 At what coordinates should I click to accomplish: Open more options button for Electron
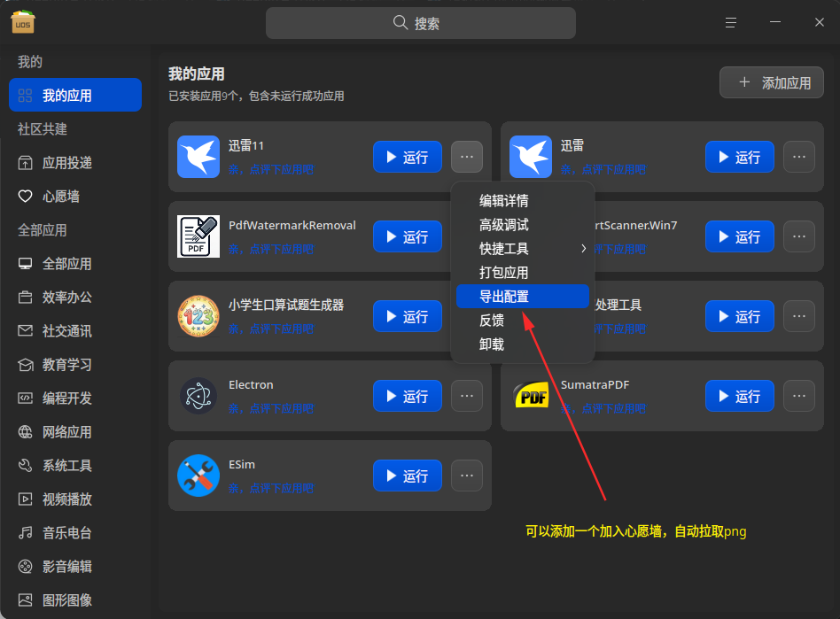tap(467, 396)
